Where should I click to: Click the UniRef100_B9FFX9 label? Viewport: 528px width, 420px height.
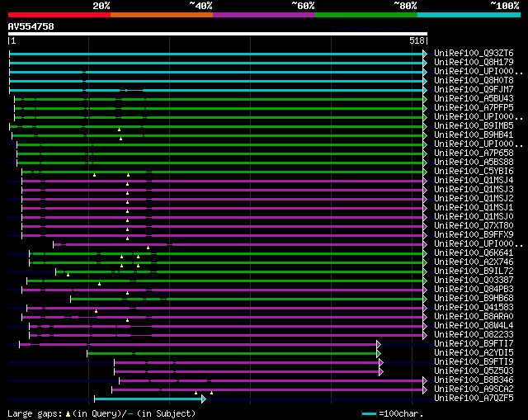[474, 235]
